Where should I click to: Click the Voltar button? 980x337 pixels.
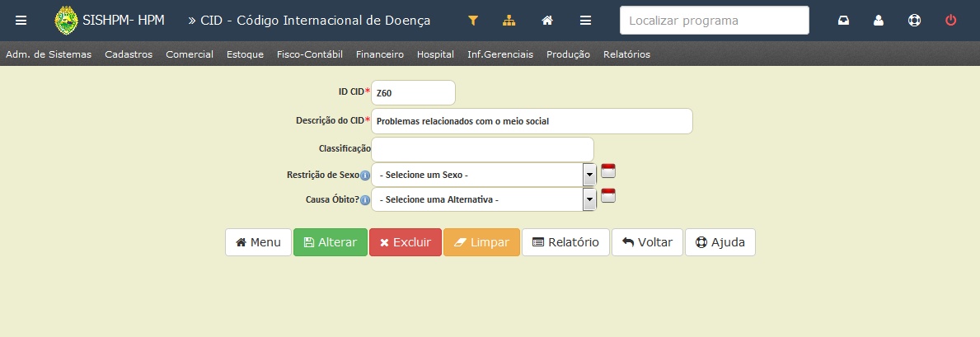[648, 242]
